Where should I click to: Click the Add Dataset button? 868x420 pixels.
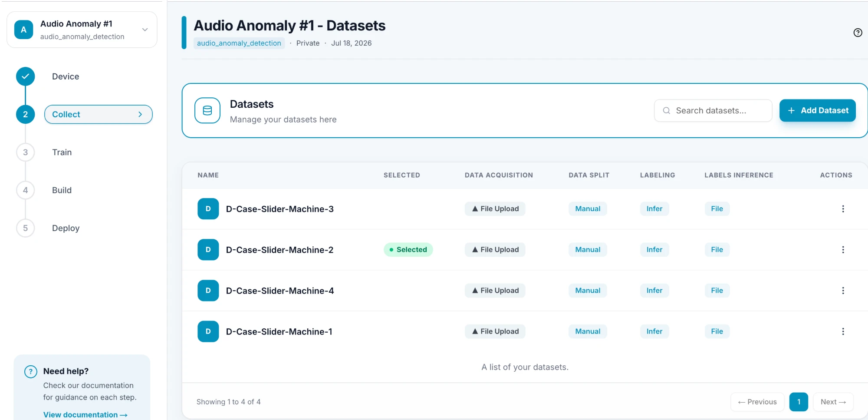[818, 110]
